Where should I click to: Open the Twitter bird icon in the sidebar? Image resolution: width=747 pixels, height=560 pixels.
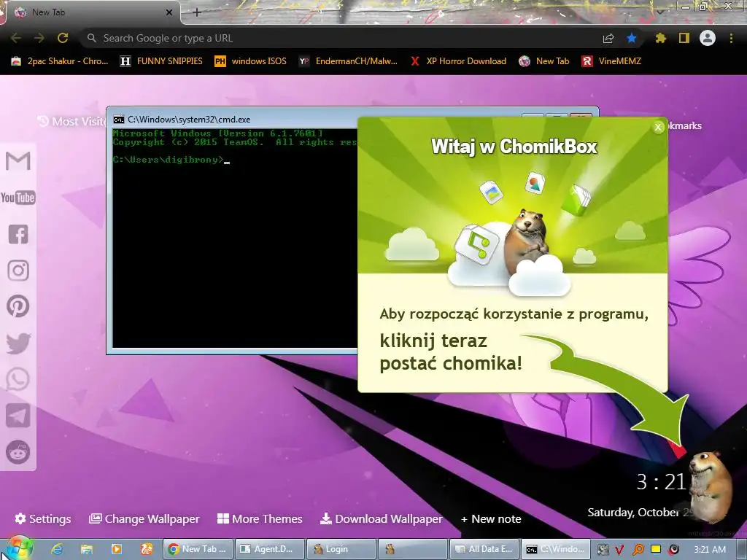click(x=18, y=343)
